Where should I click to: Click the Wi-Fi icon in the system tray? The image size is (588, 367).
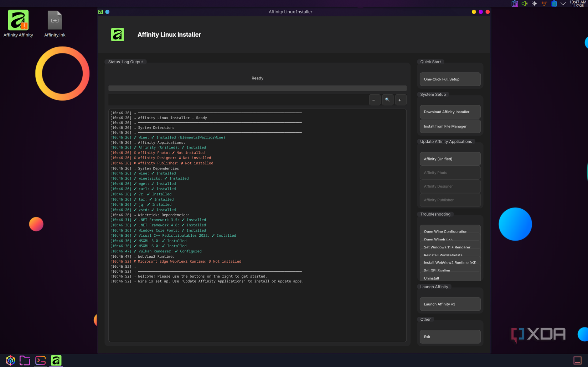pos(544,4)
